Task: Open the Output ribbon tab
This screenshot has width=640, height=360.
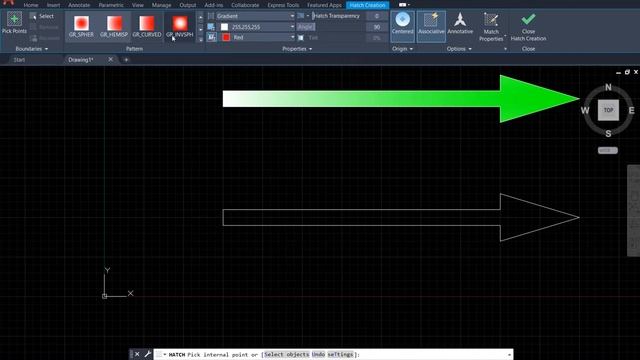Action: (188, 5)
